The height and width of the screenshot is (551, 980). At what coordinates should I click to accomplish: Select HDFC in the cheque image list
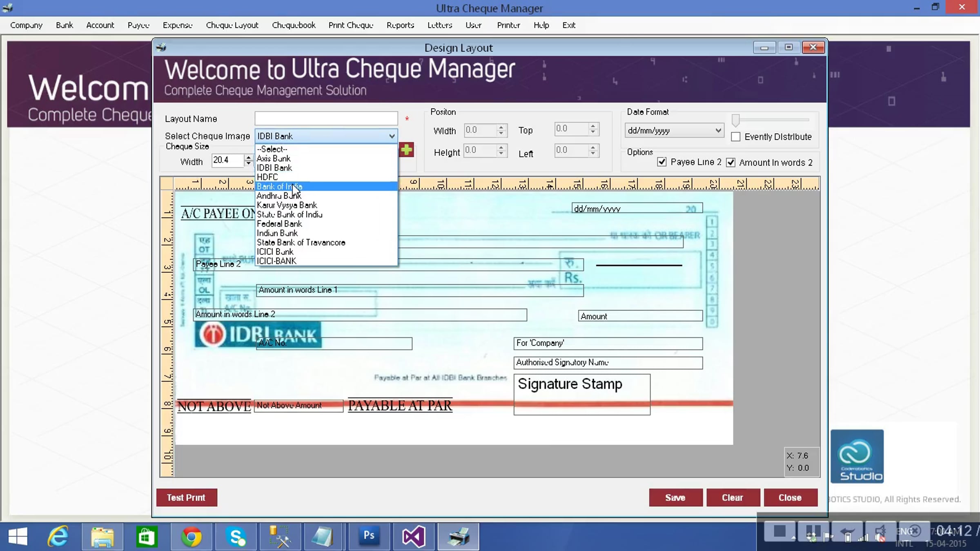326,177
